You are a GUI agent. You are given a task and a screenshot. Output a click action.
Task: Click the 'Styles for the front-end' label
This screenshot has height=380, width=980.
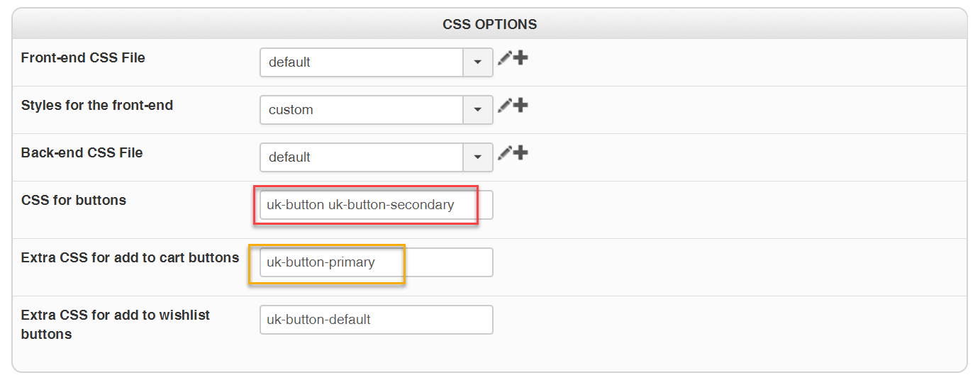pos(97,106)
